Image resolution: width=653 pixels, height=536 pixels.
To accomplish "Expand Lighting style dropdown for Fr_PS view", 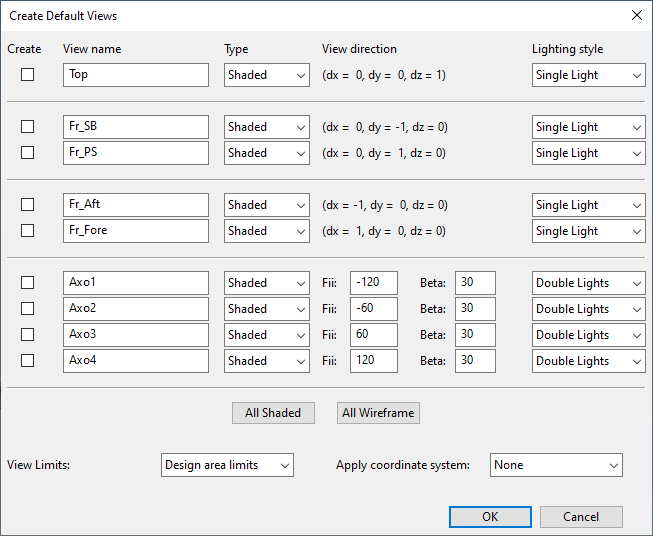I will click(x=588, y=153).
